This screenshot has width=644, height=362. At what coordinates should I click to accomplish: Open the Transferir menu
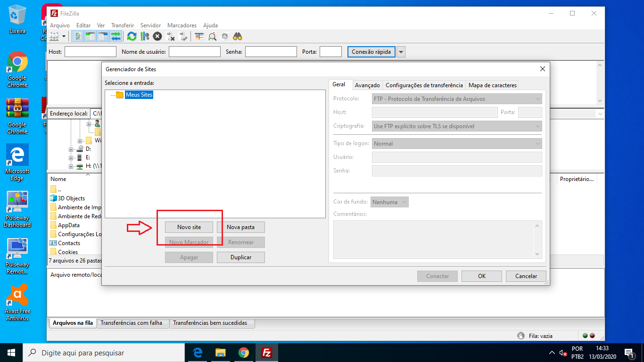pos(123,25)
